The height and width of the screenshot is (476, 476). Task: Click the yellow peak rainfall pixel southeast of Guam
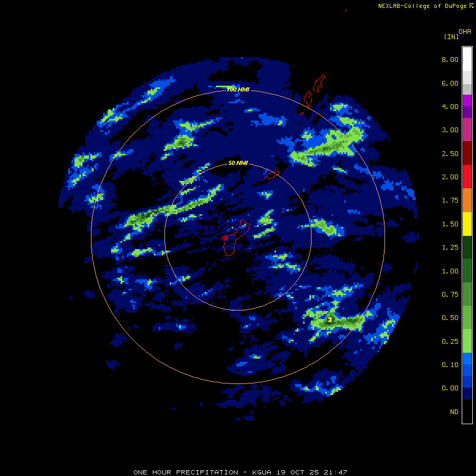(x=329, y=319)
